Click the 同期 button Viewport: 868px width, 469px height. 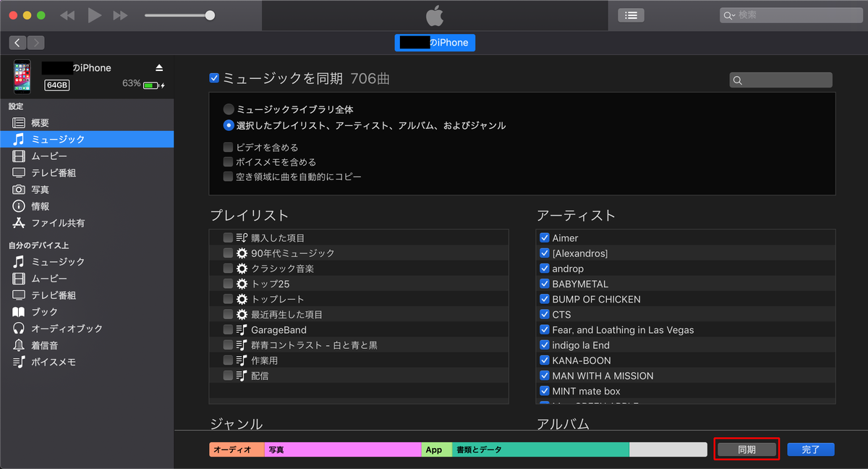[746, 449]
